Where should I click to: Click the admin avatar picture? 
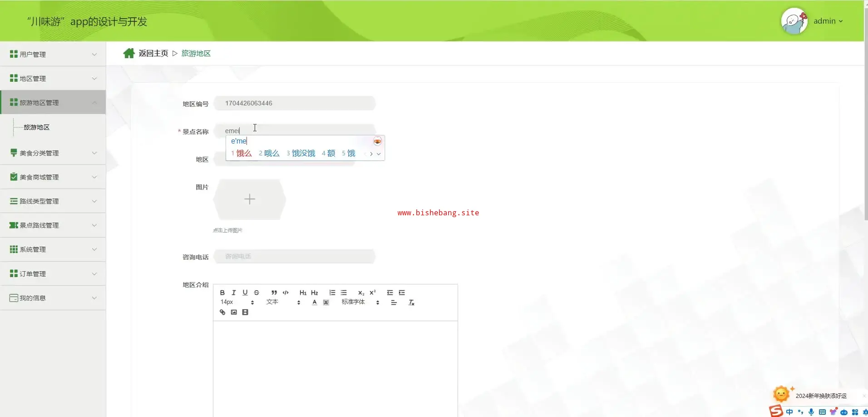794,21
